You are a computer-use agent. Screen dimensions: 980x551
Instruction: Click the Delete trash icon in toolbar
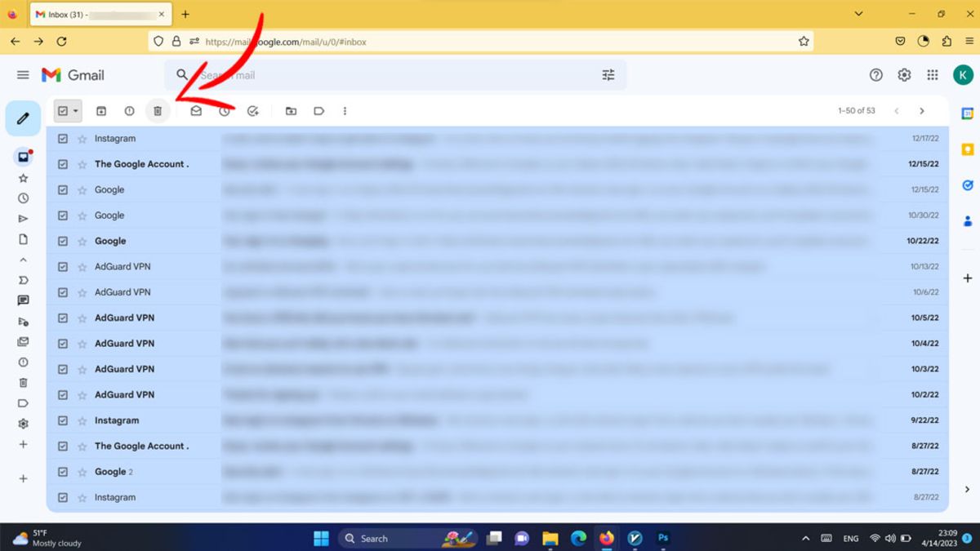158,111
